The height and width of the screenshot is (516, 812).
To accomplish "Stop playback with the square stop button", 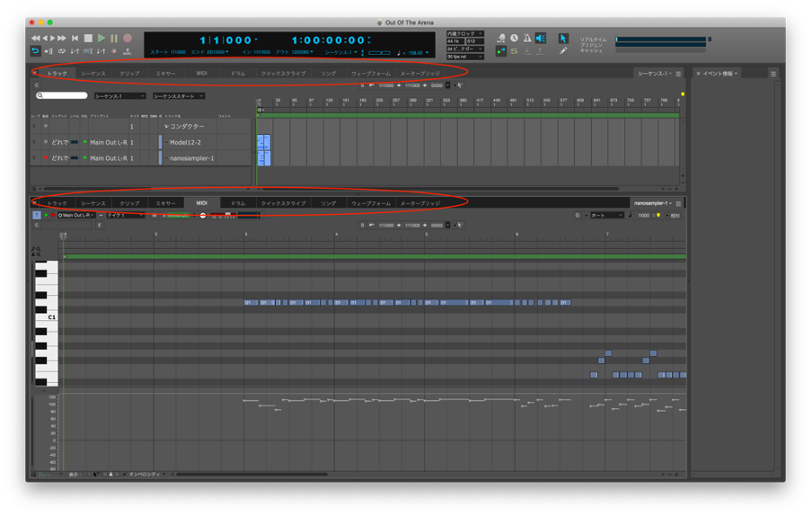I will pos(89,39).
